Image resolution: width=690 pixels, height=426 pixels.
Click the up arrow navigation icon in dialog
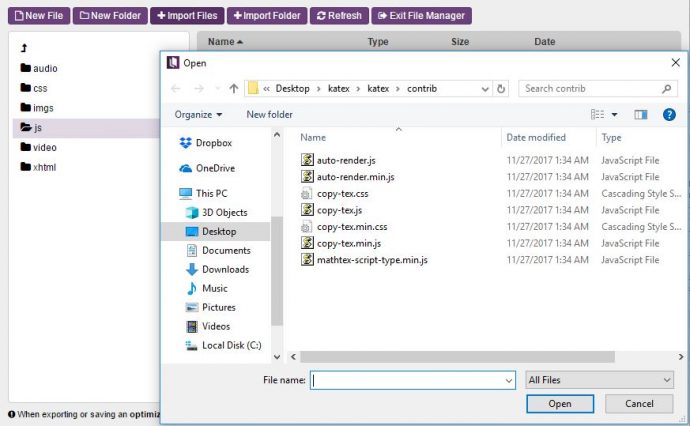pyautogui.click(x=233, y=88)
